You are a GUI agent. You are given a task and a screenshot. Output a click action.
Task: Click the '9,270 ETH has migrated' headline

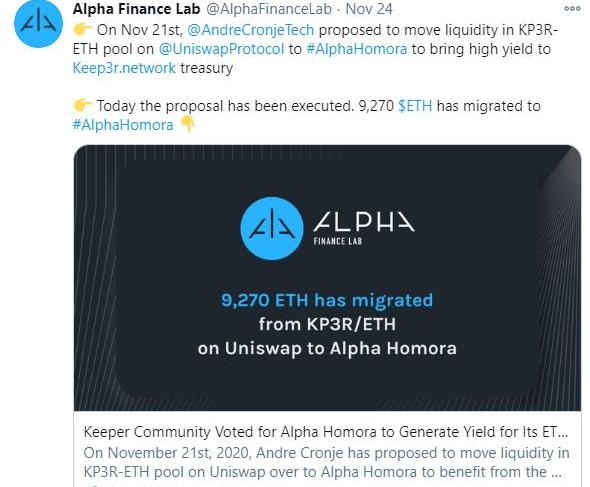coord(327,300)
